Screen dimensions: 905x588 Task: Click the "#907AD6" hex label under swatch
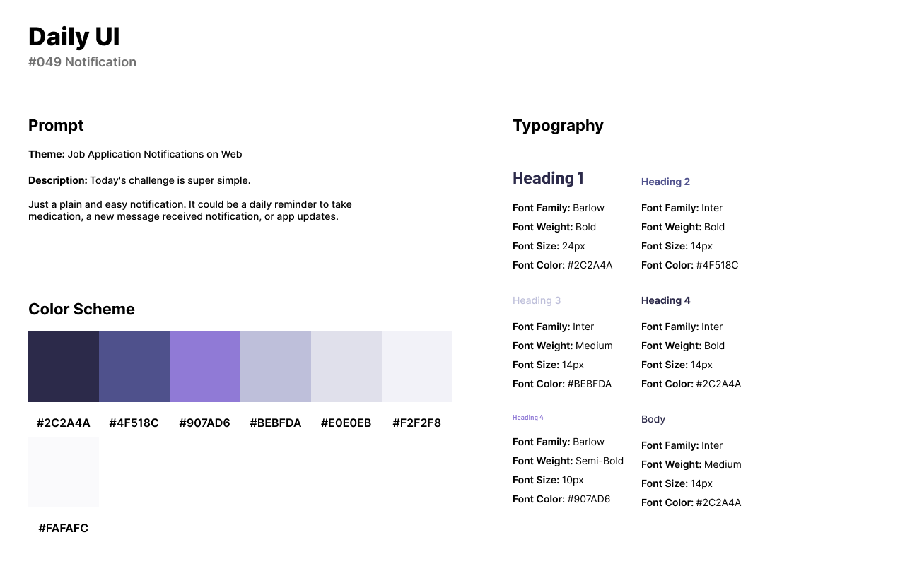click(204, 423)
